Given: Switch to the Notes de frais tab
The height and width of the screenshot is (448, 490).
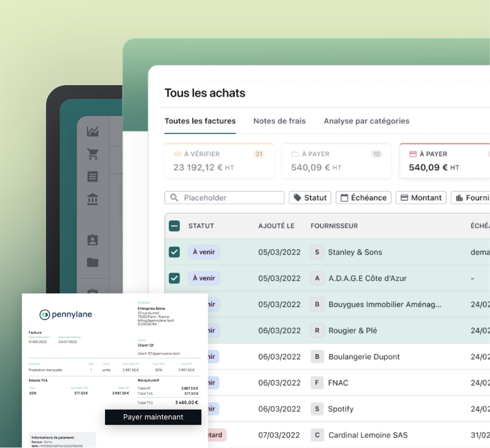Looking at the screenshot, I should tap(279, 121).
